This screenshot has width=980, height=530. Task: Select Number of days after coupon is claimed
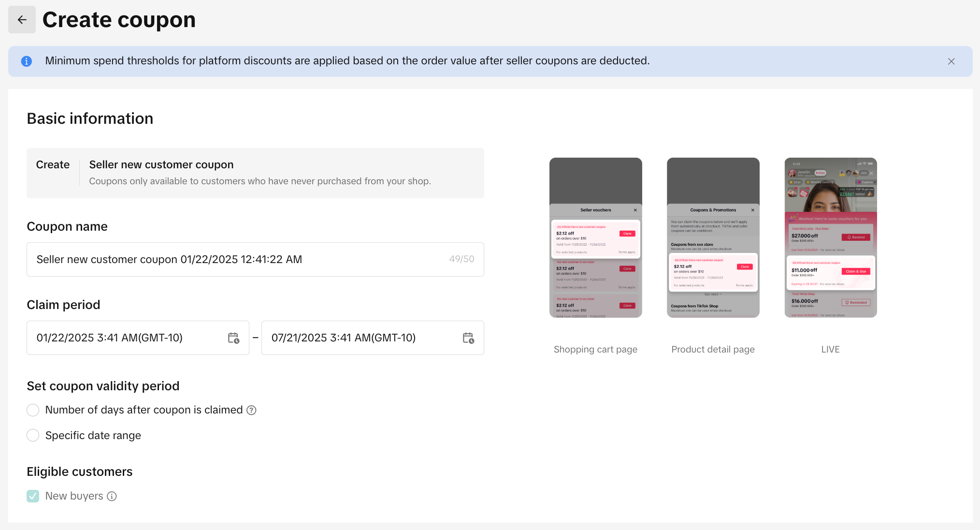click(33, 410)
